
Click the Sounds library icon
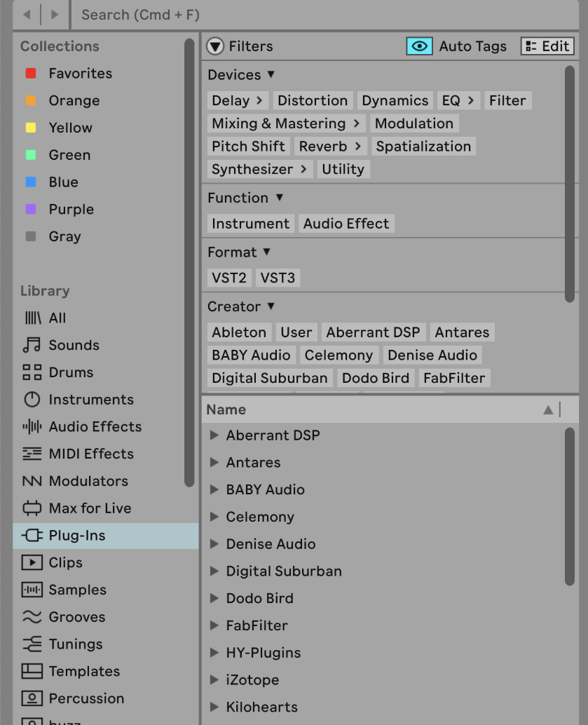[32, 345]
